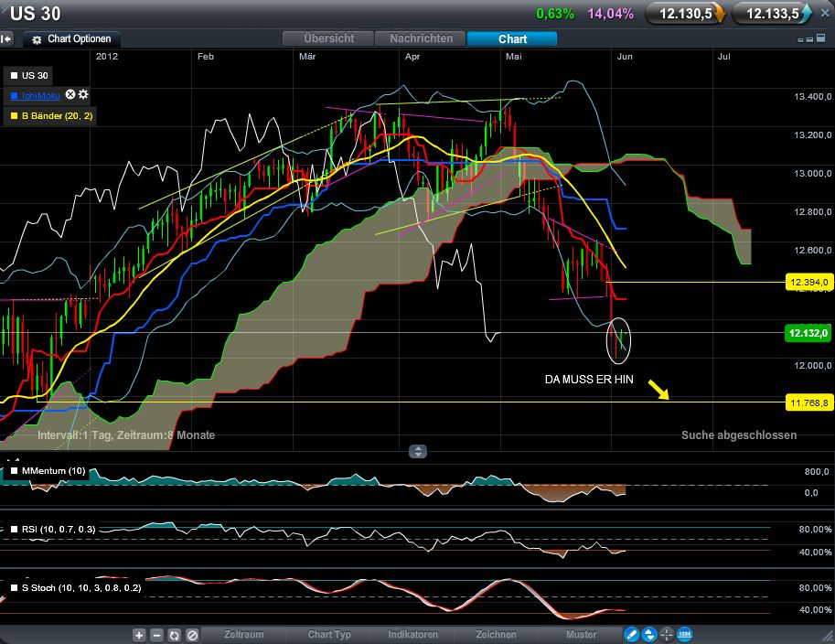Click the green 12.132,0 current price tag
The height and width of the screenshot is (644, 835).
pos(808,333)
